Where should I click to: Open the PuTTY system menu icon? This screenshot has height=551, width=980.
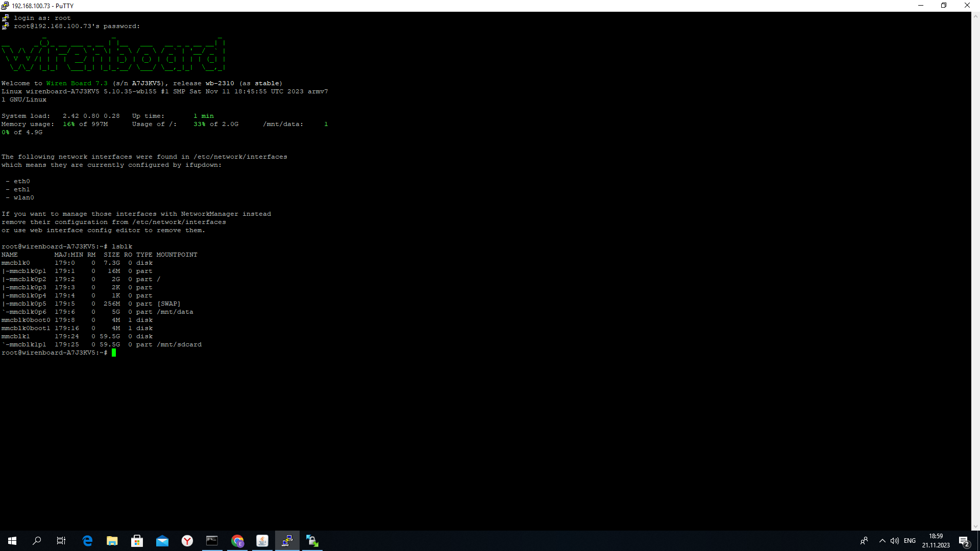click(x=5, y=6)
